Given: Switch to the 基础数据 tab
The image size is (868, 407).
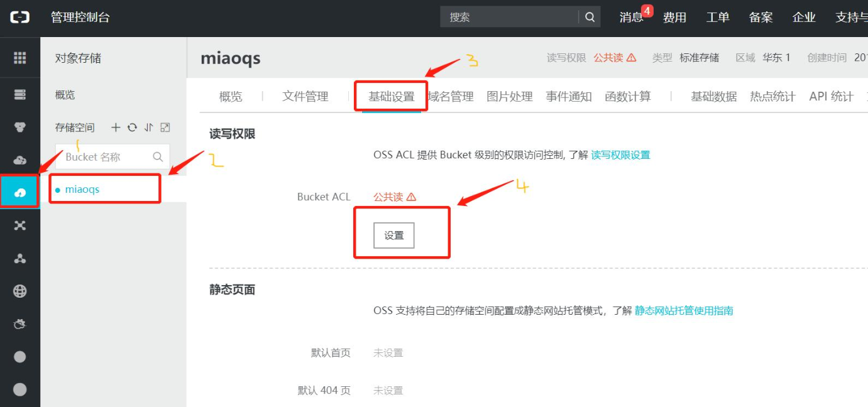Looking at the screenshot, I should point(714,97).
